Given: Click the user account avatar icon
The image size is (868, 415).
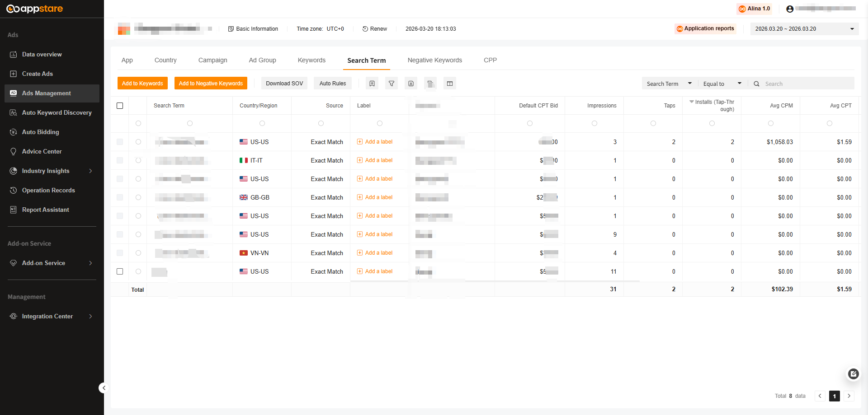Looking at the screenshot, I should pyautogui.click(x=790, y=9).
